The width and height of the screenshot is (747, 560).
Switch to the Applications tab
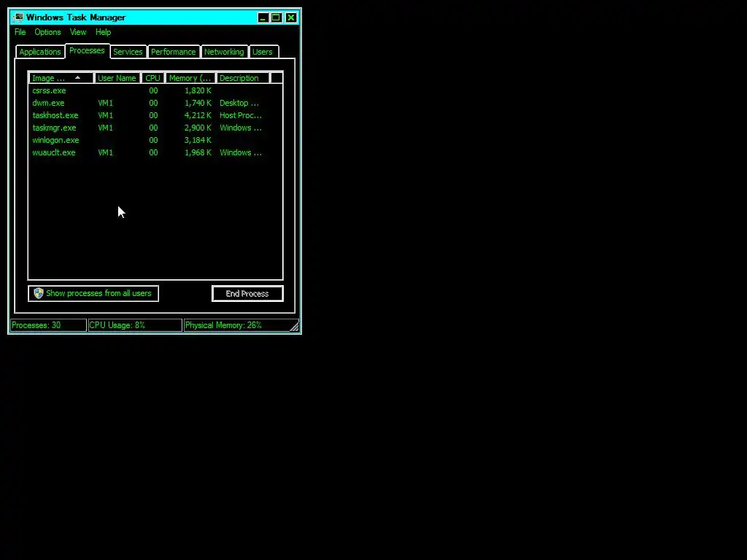click(40, 52)
